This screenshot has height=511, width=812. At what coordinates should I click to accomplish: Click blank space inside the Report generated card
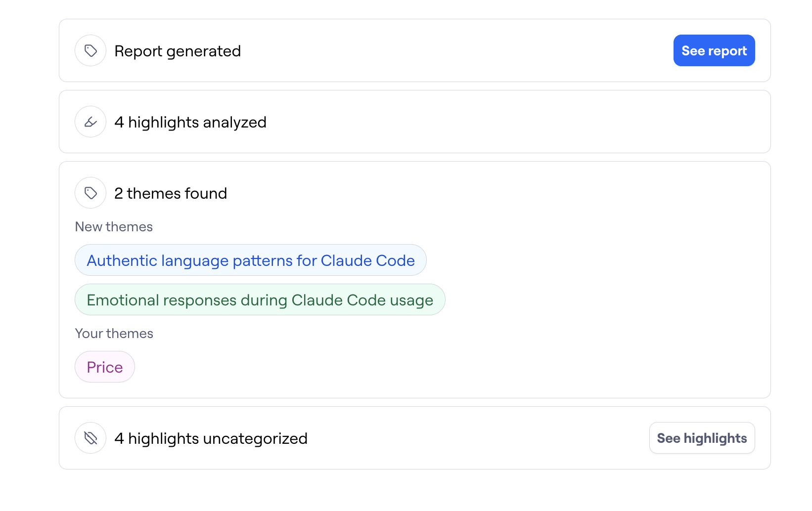click(445, 50)
